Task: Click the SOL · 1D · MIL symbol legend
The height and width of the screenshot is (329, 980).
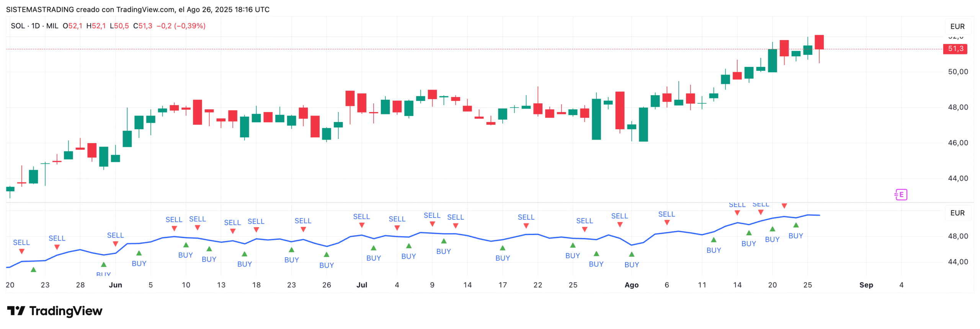Action: tap(34, 26)
